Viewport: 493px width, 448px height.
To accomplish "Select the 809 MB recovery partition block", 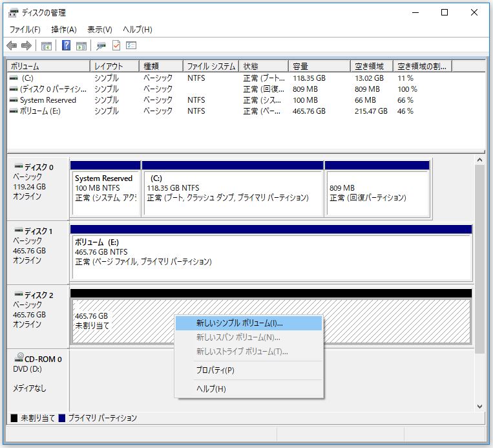I will [x=377, y=189].
